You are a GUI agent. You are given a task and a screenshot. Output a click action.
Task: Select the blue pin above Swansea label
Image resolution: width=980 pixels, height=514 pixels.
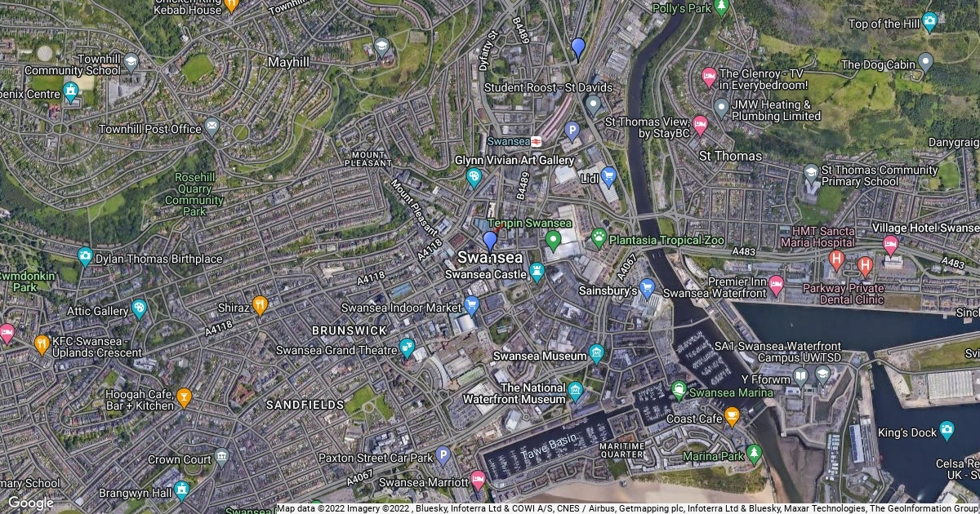(490, 241)
